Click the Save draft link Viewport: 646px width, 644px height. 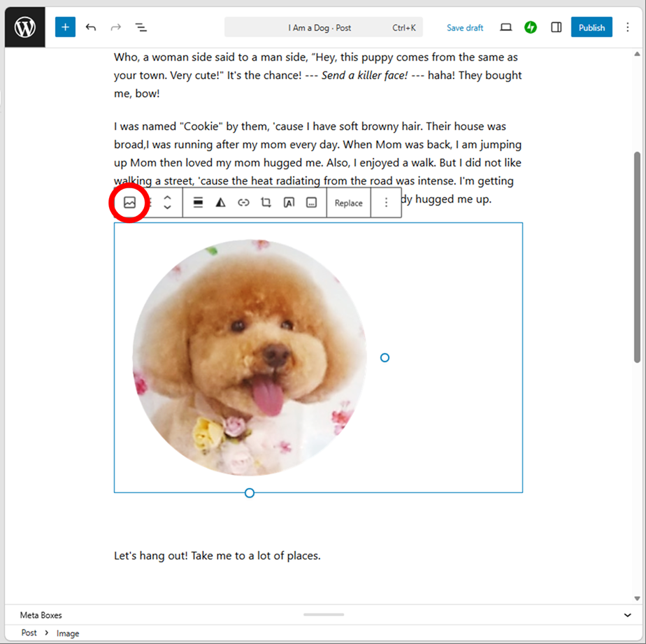click(x=465, y=28)
